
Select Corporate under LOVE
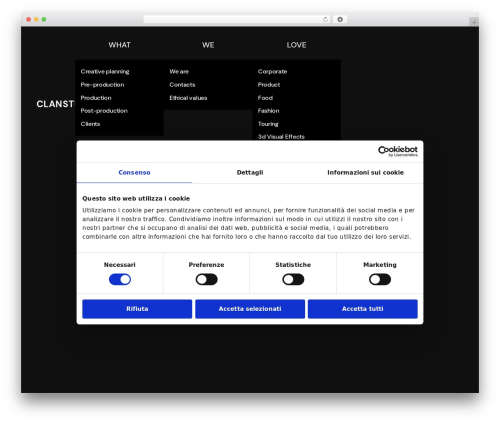pyautogui.click(x=272, y=72)
